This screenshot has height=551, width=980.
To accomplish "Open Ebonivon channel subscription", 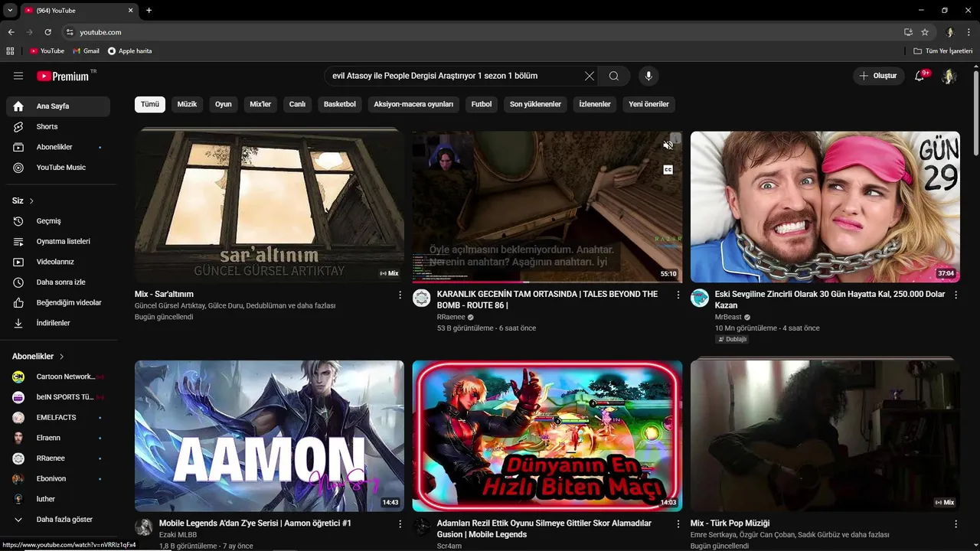I will (x=58, y=478).
